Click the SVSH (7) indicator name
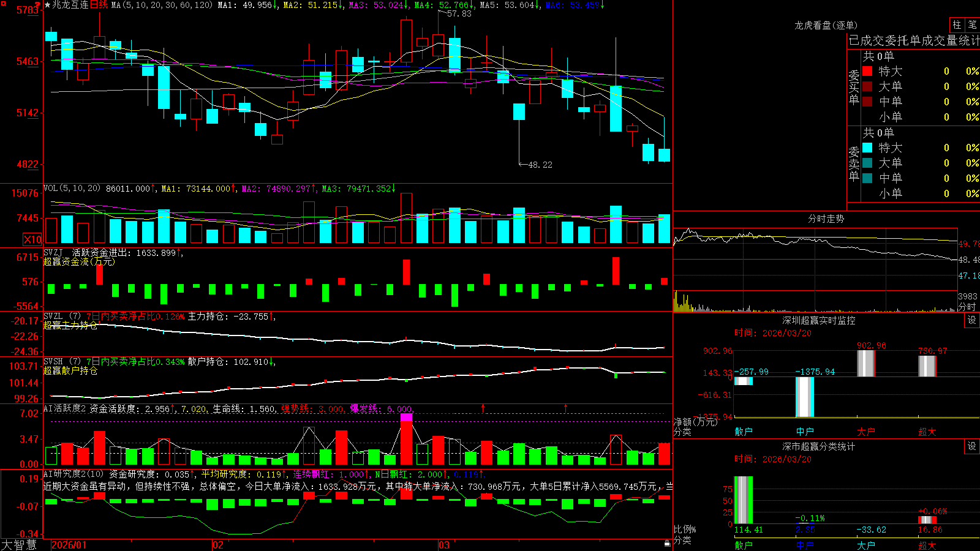 (x=62, y=362)
